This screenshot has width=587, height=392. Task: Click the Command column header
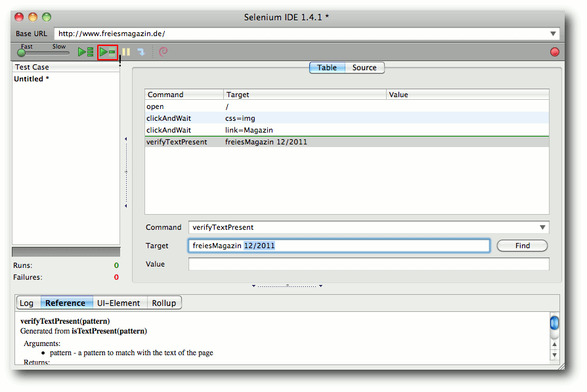coord(185,95)
